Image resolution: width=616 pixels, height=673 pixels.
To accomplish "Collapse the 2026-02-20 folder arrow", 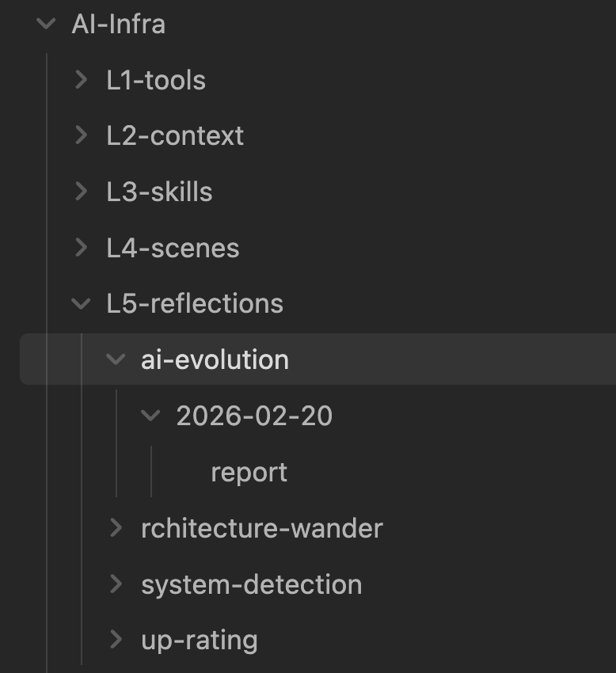I will click(x=150, y=416).
